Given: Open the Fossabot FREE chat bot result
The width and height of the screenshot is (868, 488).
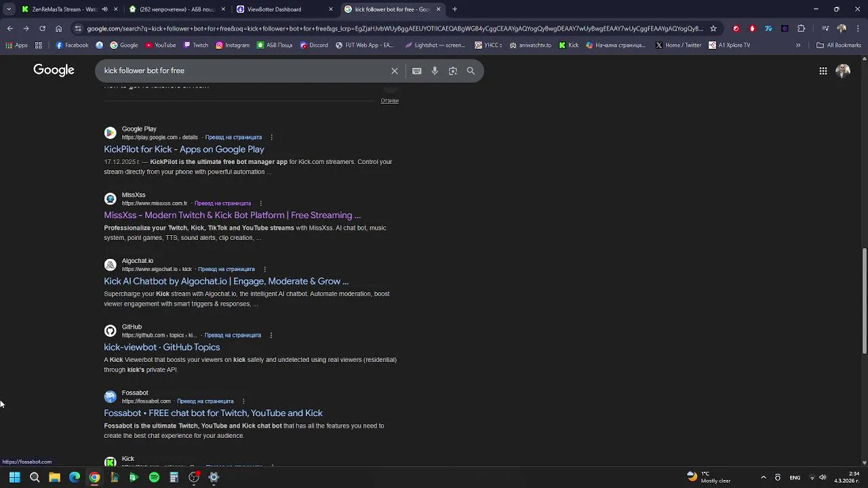Looking at the screenshot, I should (213, 413).
